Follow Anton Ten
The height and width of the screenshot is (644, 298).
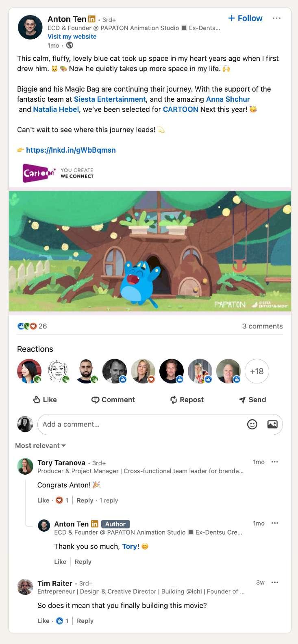point(245,18)
